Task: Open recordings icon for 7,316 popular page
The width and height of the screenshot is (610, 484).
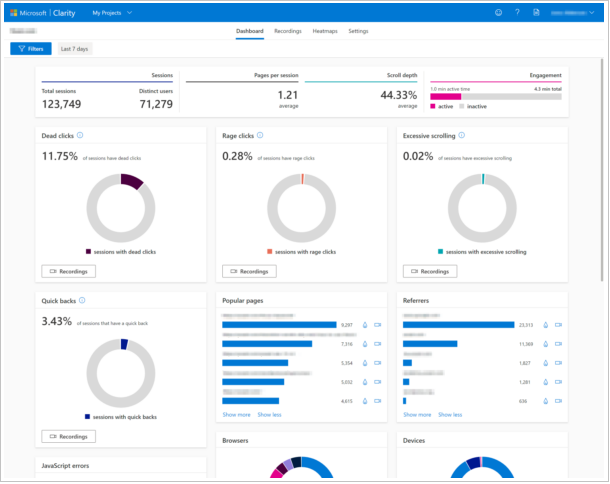Action: (377, 344)
